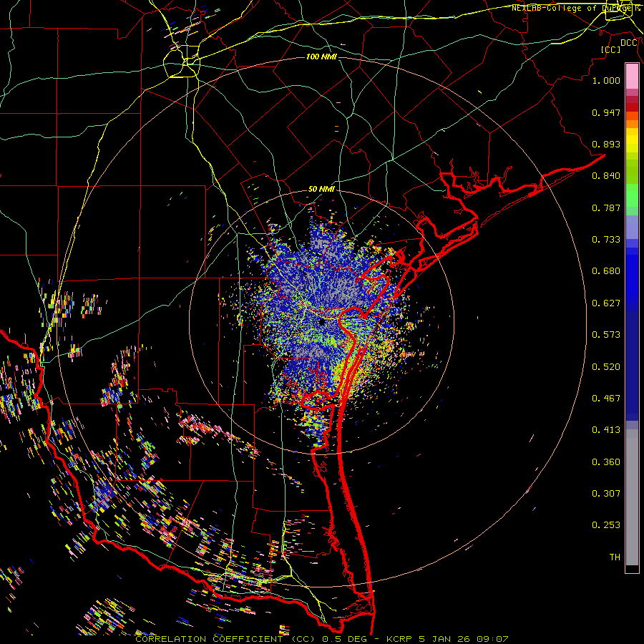Click the 0.733 scale value
The image size is (644, 644).
(606, 240)
